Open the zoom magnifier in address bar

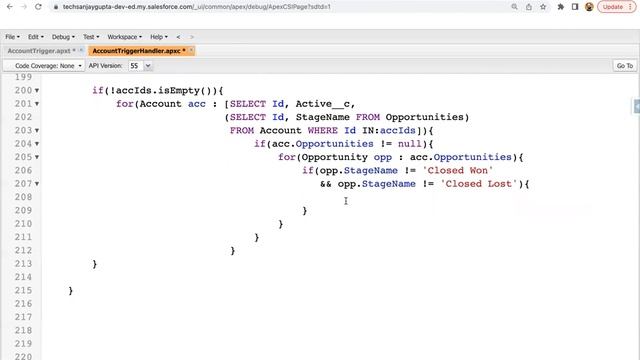(514, 7)
